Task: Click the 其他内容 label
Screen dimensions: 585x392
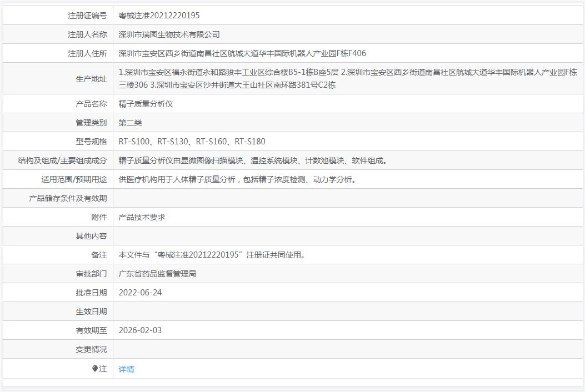Action: (x=92, y=236)
